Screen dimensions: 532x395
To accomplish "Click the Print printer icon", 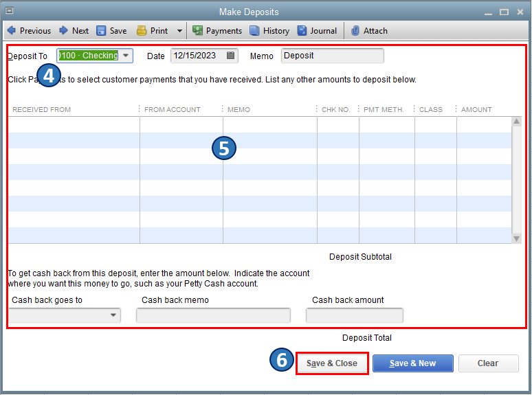I will tap(142, 31).
